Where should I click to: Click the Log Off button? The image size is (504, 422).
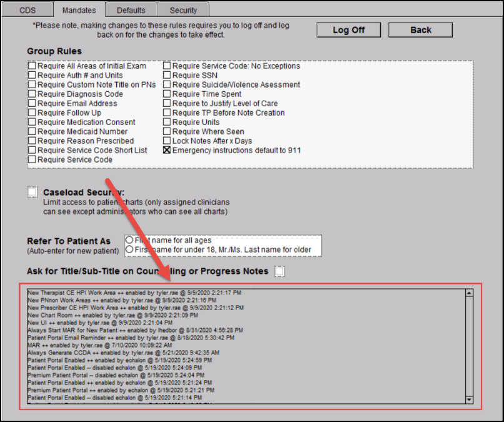click(x=348, y=30)
